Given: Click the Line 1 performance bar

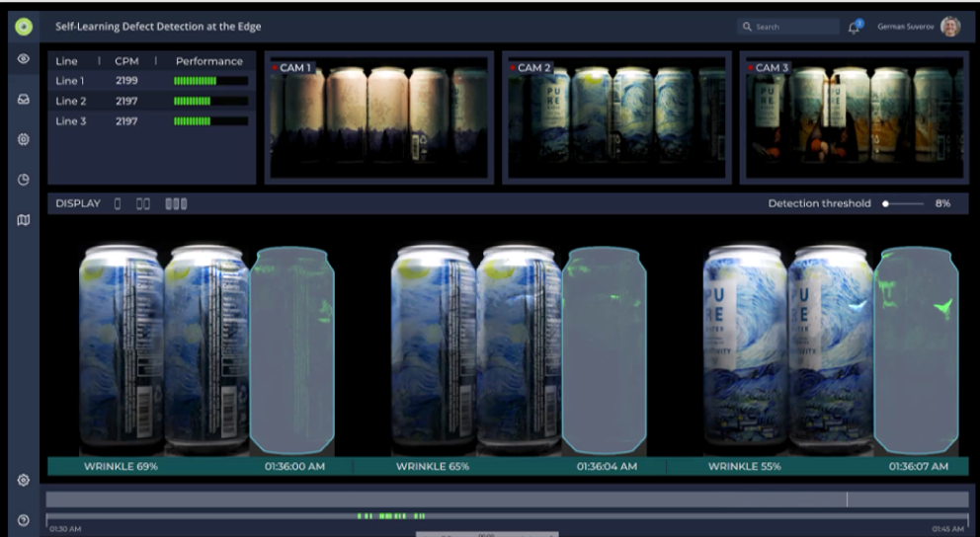Looking at the screenshot, I should click(x=210, y=81).
